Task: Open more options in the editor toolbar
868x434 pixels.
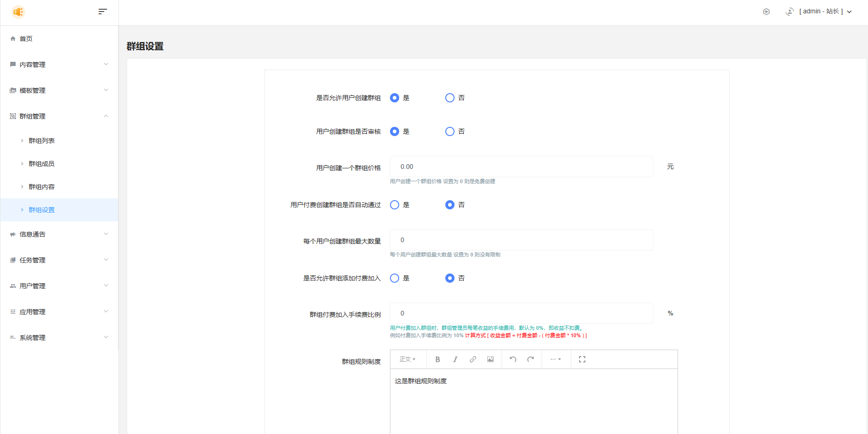Action: [555, 359]
